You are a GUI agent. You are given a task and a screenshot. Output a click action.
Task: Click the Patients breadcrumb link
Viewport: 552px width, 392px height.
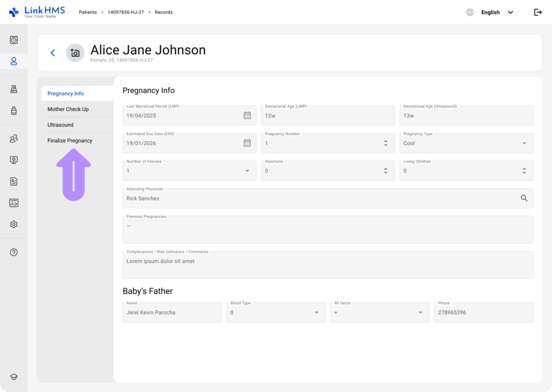click(88, 12)
